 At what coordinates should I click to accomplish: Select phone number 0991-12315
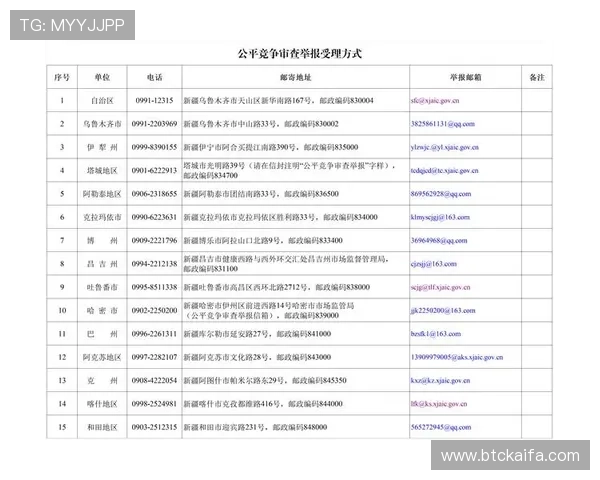(x=155, y=101)
